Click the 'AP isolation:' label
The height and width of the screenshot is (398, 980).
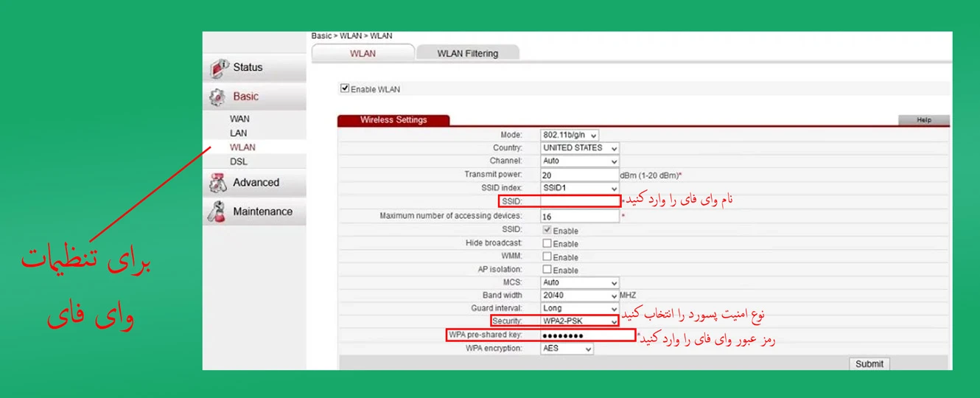tap(500, 270)
